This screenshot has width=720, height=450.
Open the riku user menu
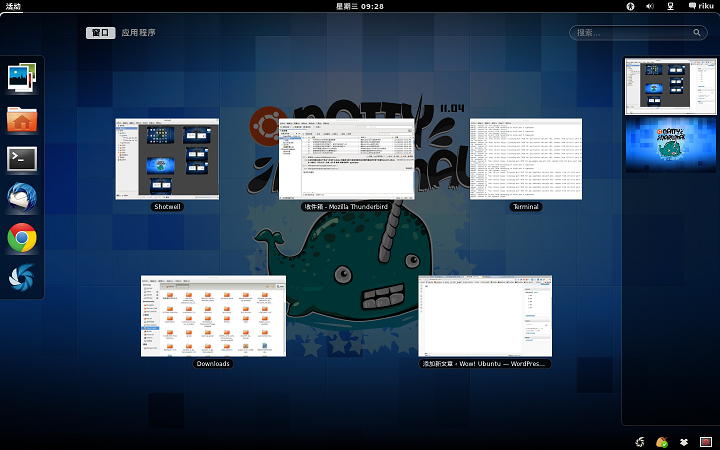pos(701,6)
